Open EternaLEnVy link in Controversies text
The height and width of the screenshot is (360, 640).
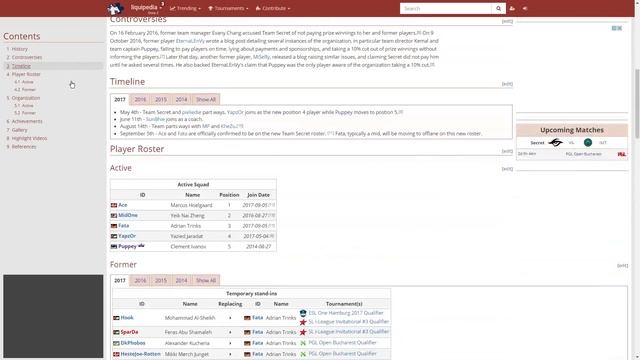coord(190,41)
